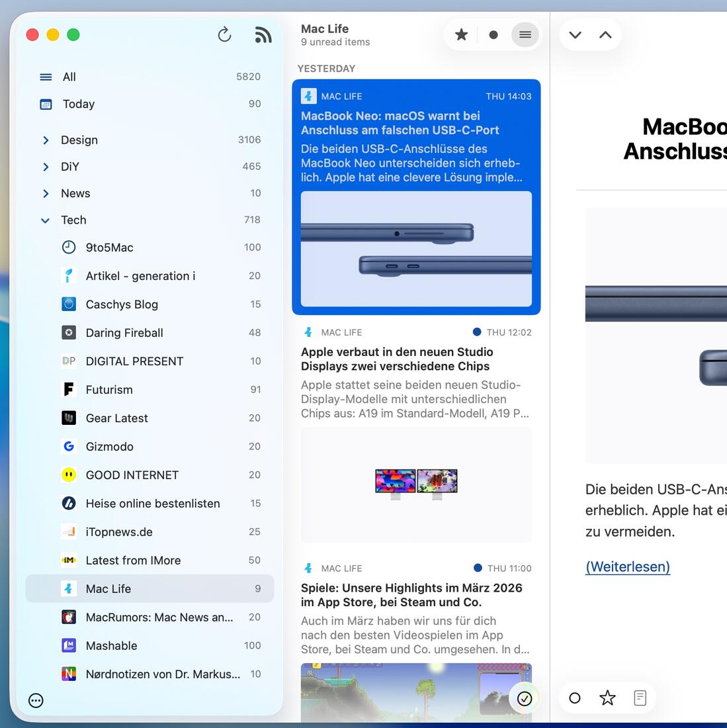727x728 pixels.
Task: Select the Mac Life feed
Action: [150, 589]
